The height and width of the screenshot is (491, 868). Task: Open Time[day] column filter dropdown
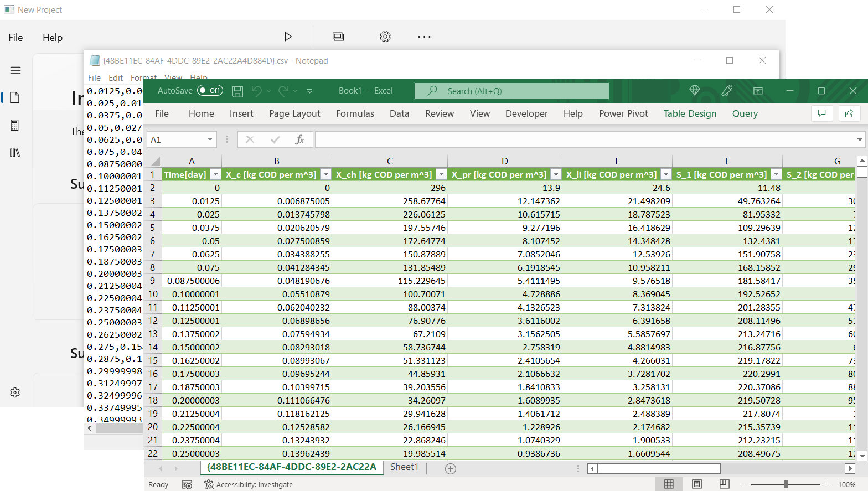pyautogui.click(x=215, y=174)
